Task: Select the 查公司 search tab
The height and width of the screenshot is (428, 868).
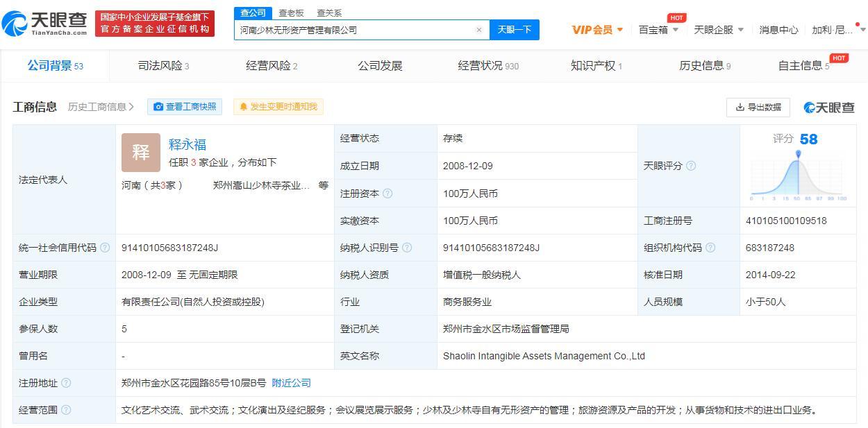Action: click(253, 12)
